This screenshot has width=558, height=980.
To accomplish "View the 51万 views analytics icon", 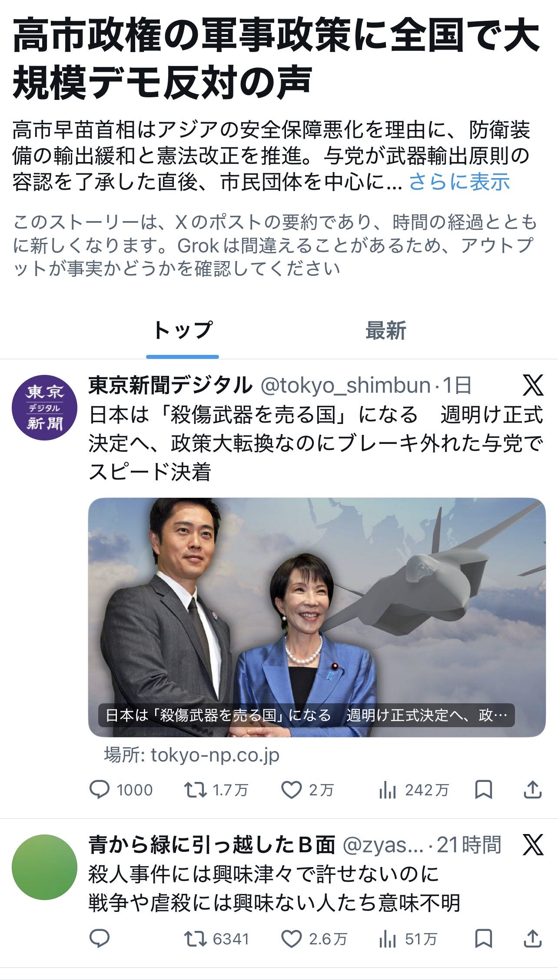I will coord(387,940).
